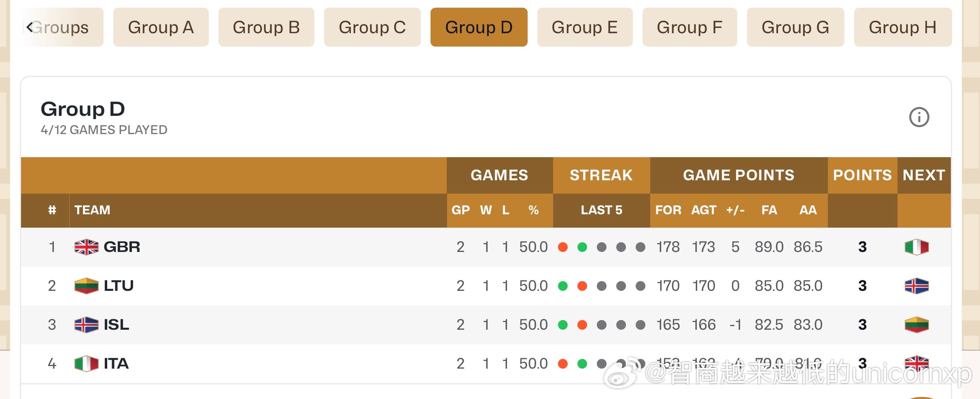Open ISL's next opponent Lithuania flag
The image size is (980, 399).
tap(916, 325)
